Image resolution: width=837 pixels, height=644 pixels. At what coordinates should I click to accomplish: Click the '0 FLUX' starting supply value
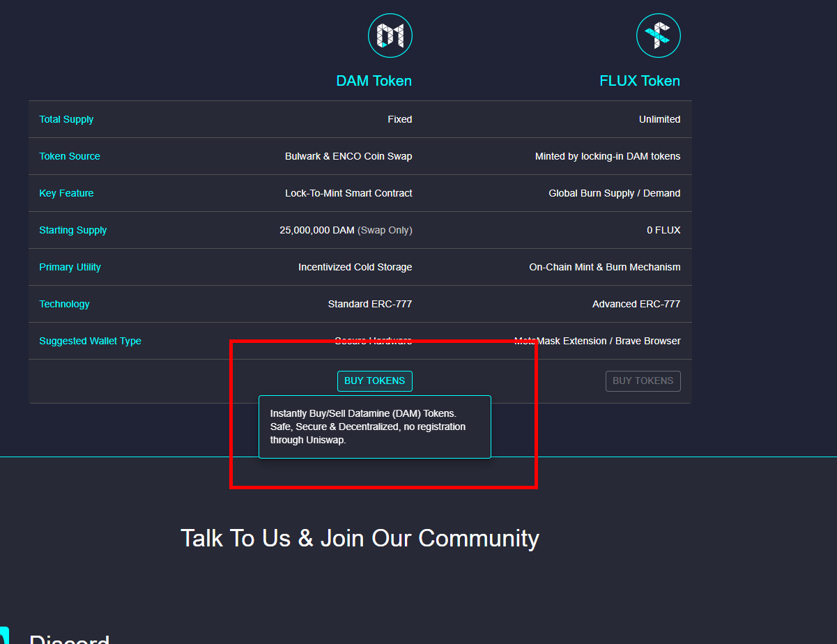click(x=663, y=230)
